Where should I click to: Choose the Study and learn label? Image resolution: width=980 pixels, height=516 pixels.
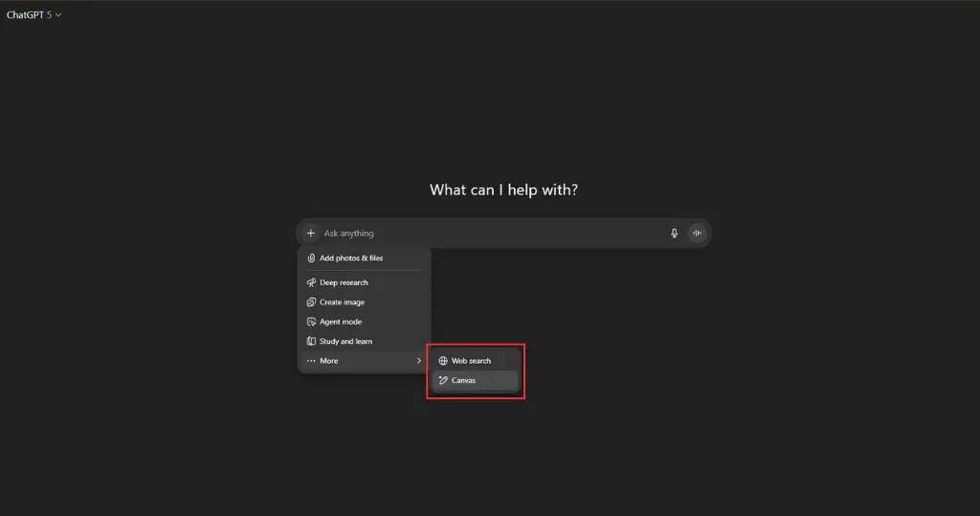345,341
